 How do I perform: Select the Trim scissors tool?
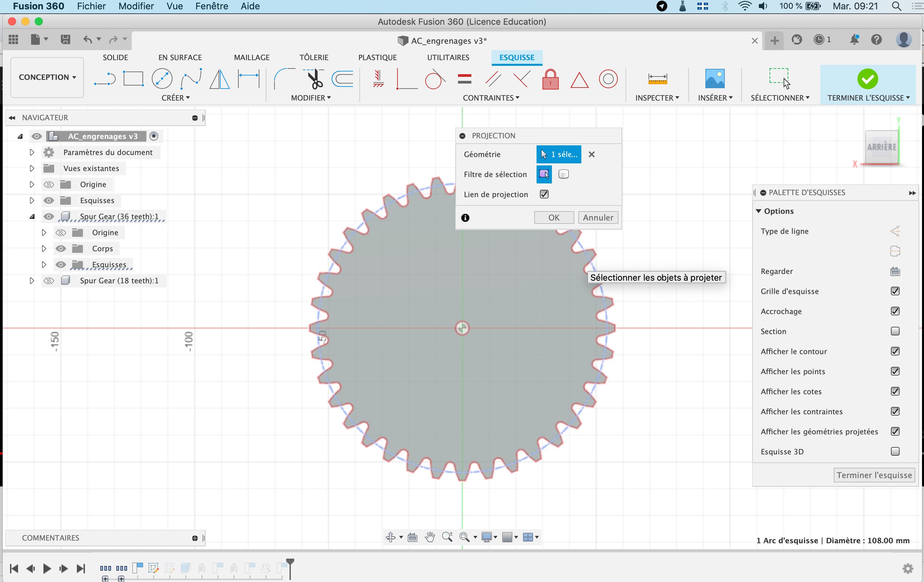coord(315,79)
